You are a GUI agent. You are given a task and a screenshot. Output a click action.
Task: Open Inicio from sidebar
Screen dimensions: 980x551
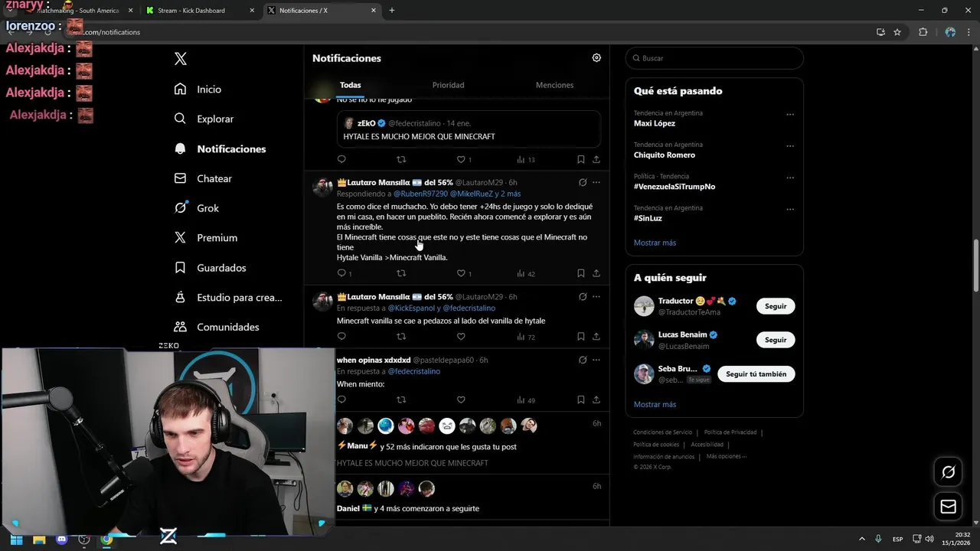point(198,89)
